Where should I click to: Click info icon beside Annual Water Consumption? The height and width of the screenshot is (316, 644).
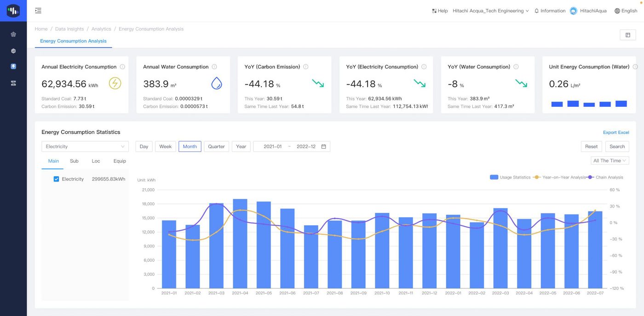214,67
